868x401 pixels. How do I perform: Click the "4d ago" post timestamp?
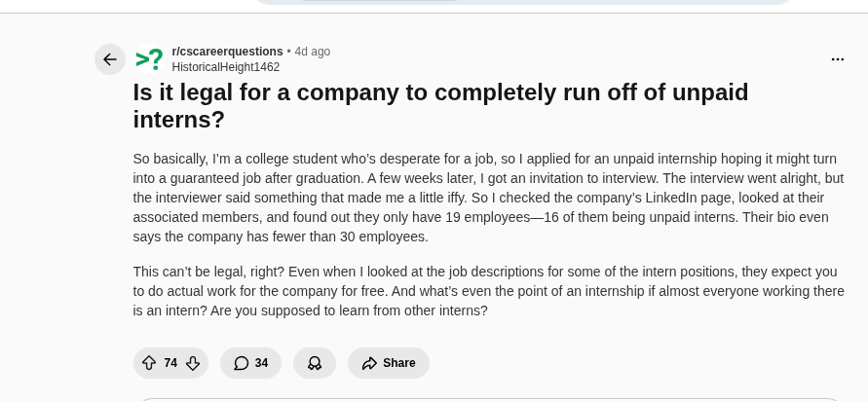(x=313, y=52)
